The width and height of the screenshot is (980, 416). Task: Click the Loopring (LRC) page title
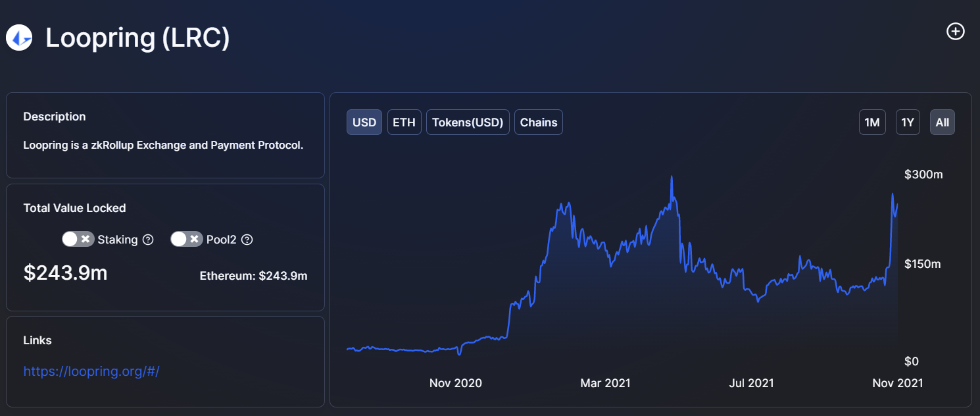click(x=137, y=38)
